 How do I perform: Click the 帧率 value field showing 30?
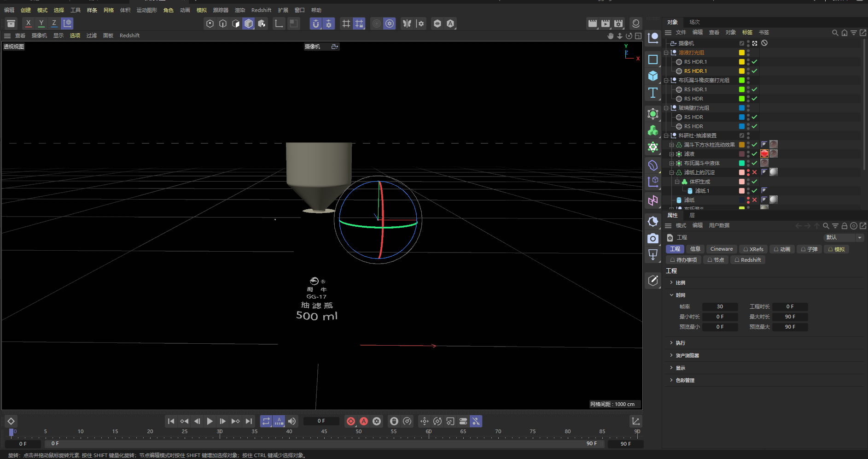click(720, 306)
